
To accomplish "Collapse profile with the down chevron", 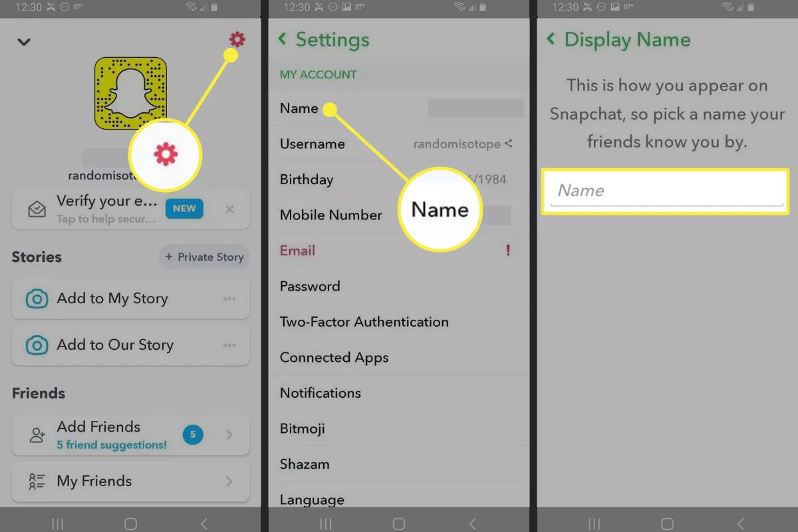I will tap(24, 42).
